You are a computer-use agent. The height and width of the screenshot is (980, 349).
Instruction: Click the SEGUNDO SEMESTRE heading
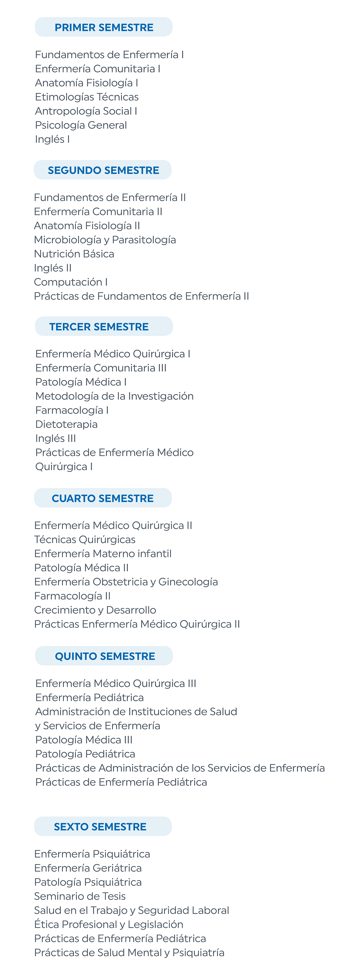pos(103,170)
